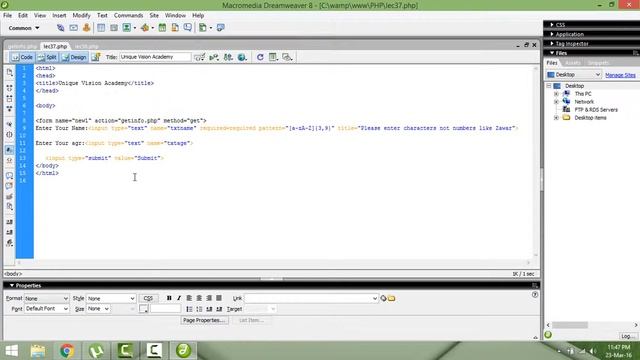This screenshot has height=360, width=640.
Task: Click the Align Center icon in Properties
Action: (x=199, y=298)
